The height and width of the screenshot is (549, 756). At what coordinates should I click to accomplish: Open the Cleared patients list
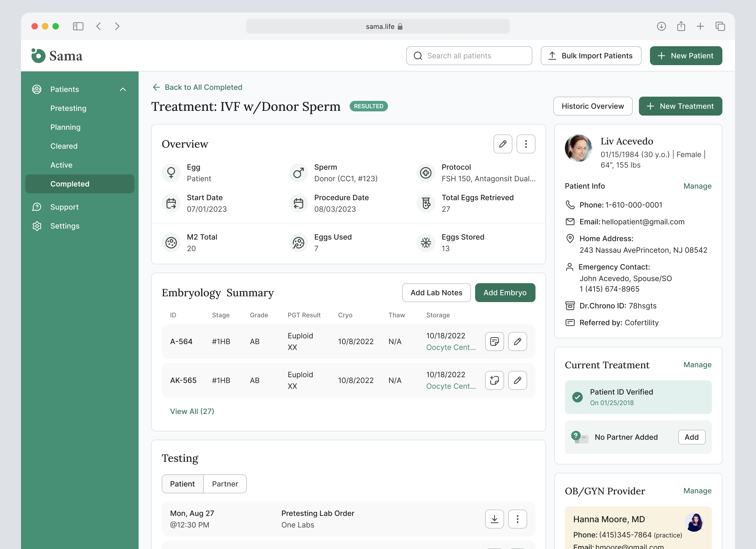(64, 146)
